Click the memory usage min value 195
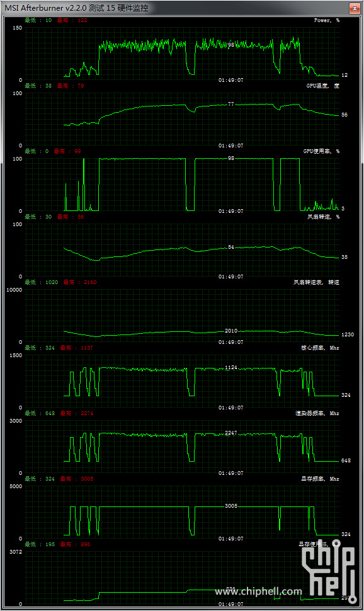The width and height of the screenshot is (364, 611). pyautogui.click(x=50, y=544)
